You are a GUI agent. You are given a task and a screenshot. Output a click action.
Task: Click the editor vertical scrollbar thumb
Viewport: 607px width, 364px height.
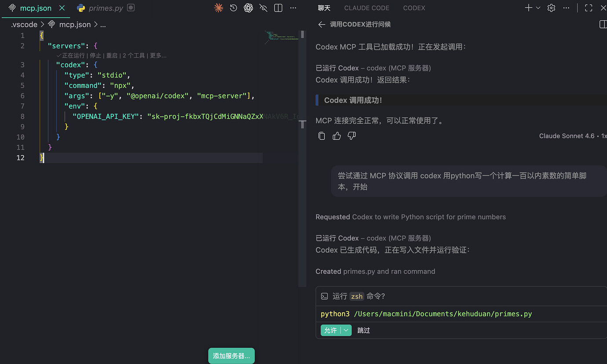pos(303,35)
